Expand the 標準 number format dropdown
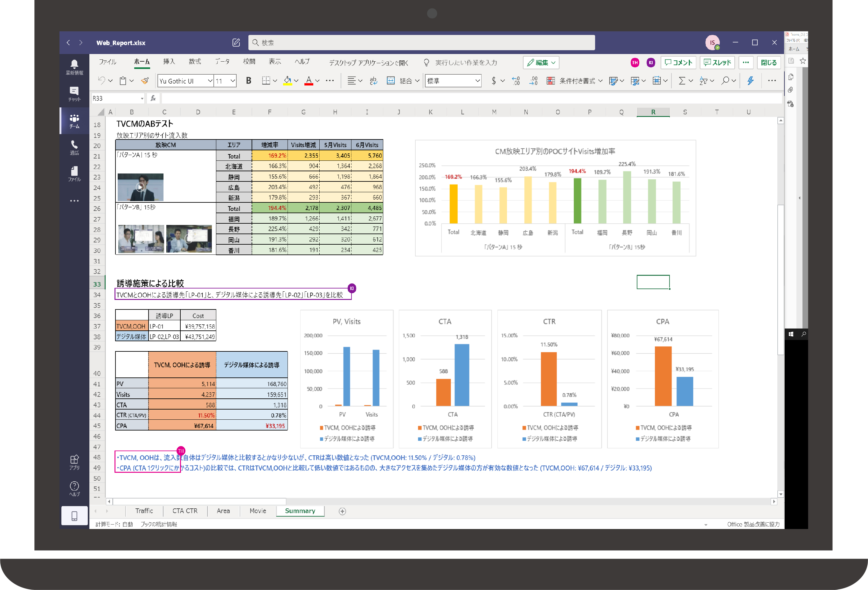868x590 pixels. tap(477, 81)
